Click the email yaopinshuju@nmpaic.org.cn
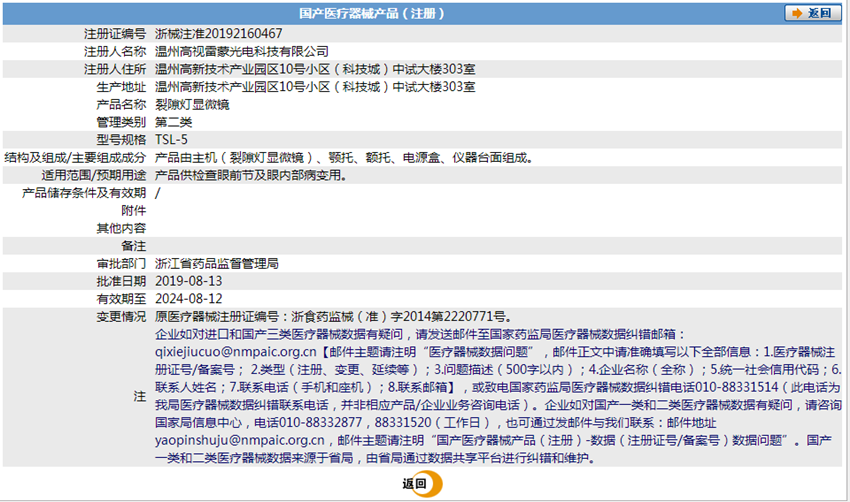Screen dimensions: 850x502 [x=240, y=440]
